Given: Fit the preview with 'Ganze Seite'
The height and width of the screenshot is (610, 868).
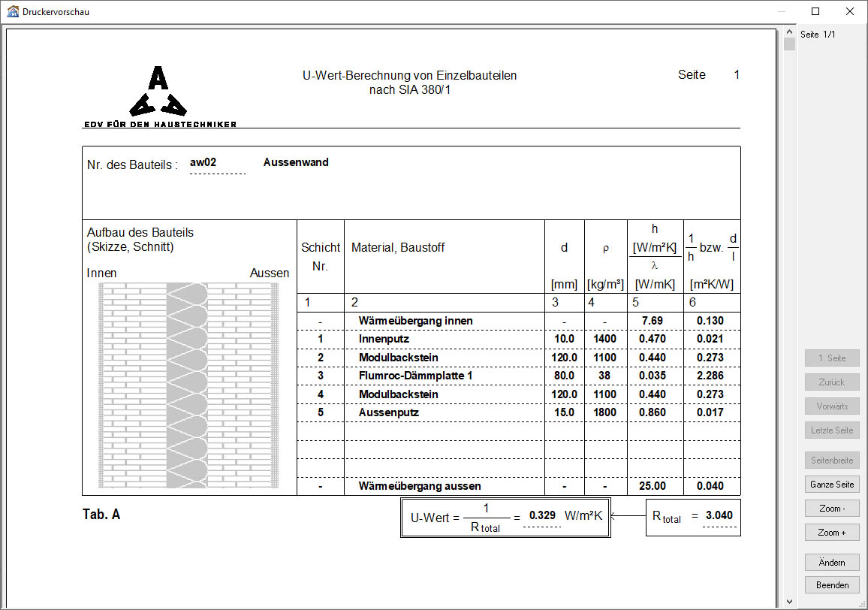Looking at the screenshot, I should click(832, 485).
